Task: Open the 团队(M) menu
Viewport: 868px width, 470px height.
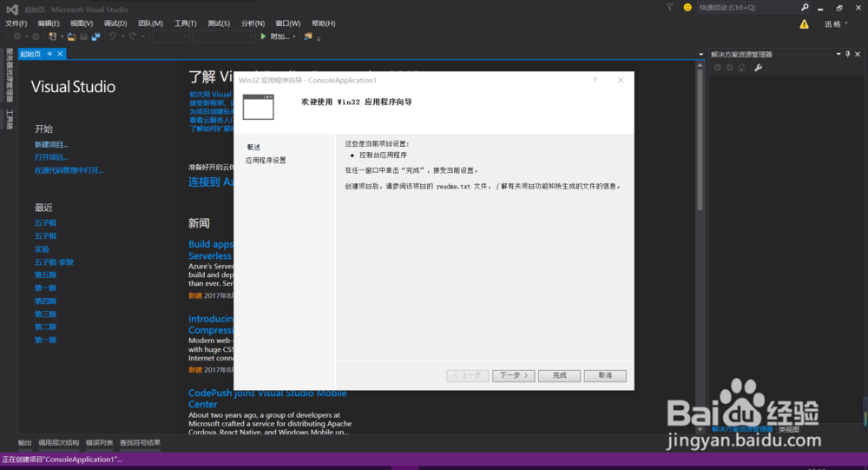Action: pos(150,23)
